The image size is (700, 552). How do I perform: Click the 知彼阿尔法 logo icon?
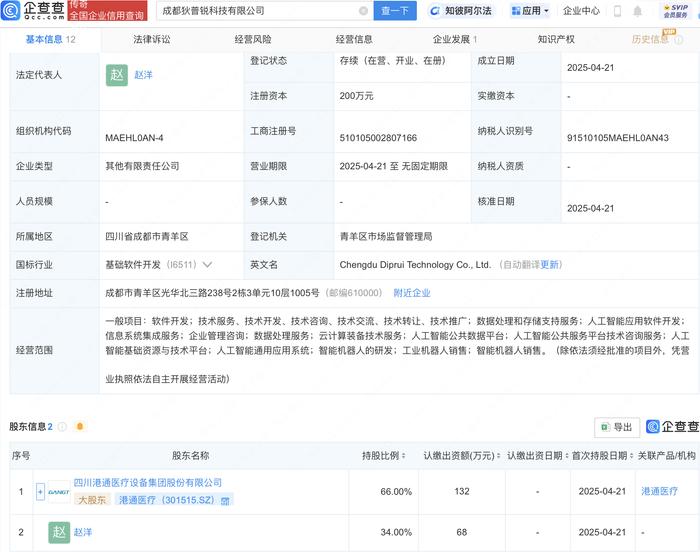434,11
